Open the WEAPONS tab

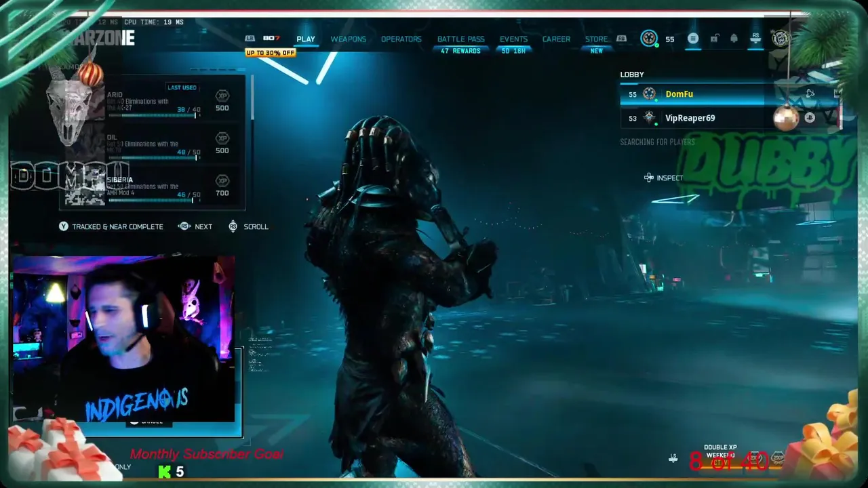(x=348, y=39)
